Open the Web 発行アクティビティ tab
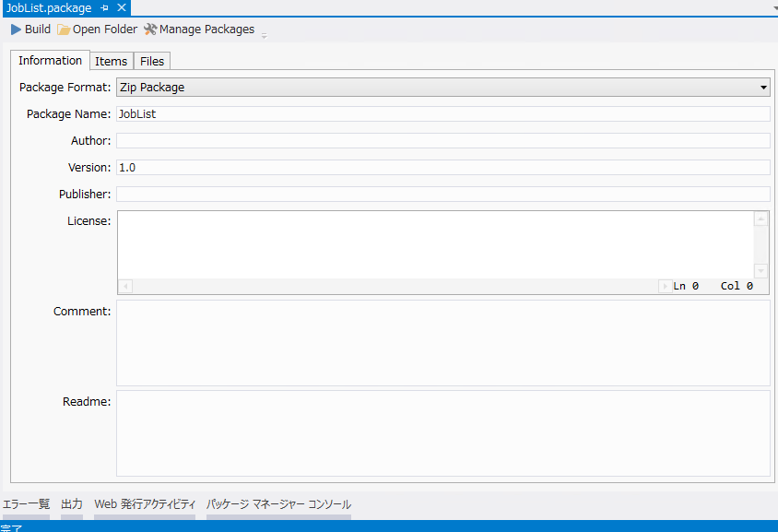778x532 pixels. point(145,504)
